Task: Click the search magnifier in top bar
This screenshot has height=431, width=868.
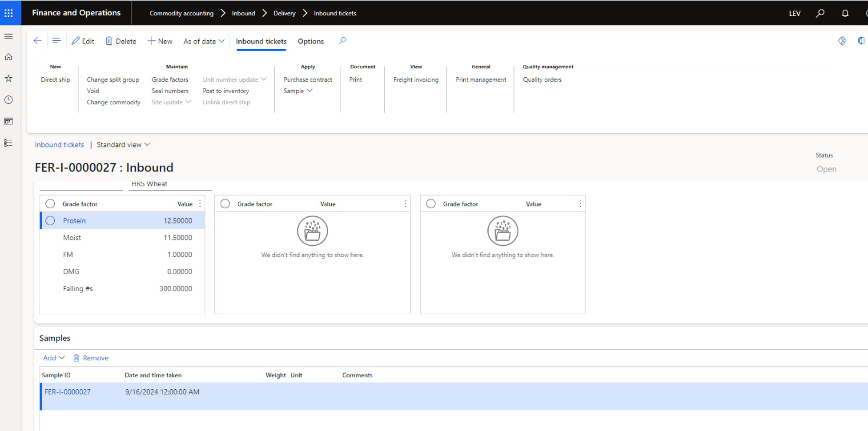Action: tap(820, 13)
